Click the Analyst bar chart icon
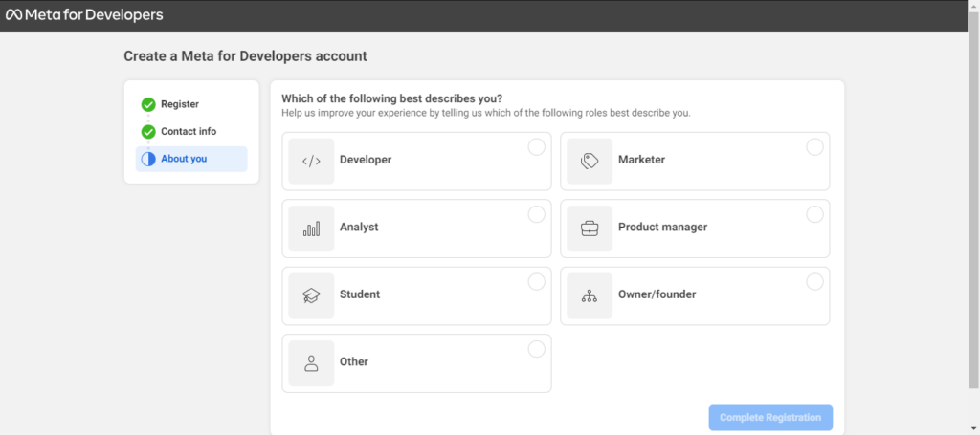Viewport: 980px width, 435px height. 311,228
